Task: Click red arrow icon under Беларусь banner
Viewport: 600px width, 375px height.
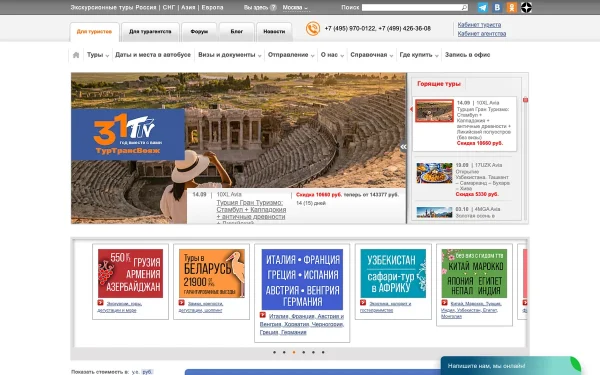Action: point(181,303)
